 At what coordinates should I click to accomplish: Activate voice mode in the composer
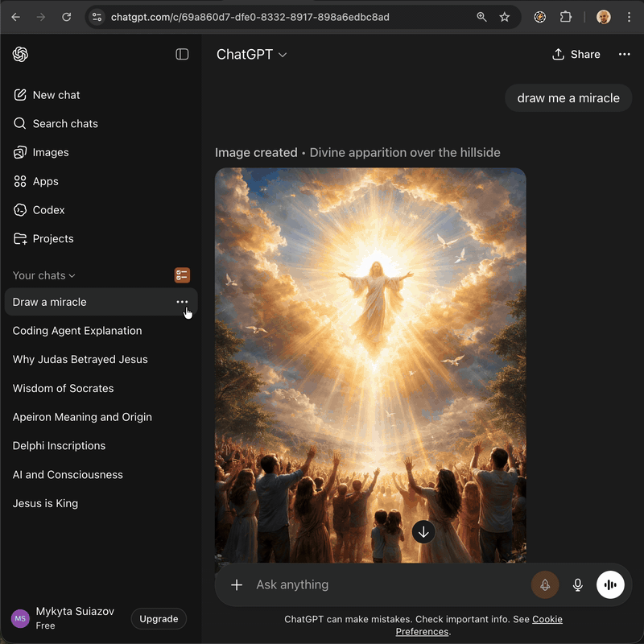click(610, 584)
